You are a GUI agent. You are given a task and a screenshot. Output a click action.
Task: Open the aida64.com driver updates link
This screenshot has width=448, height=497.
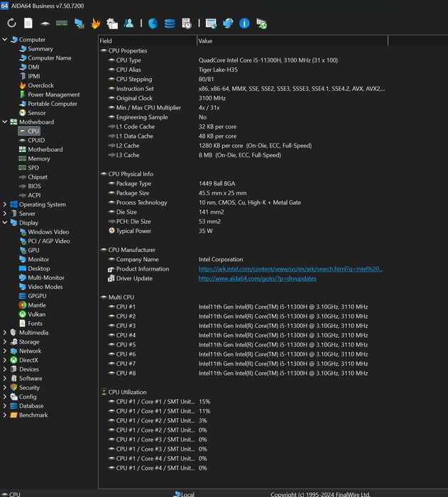[258, 278]
